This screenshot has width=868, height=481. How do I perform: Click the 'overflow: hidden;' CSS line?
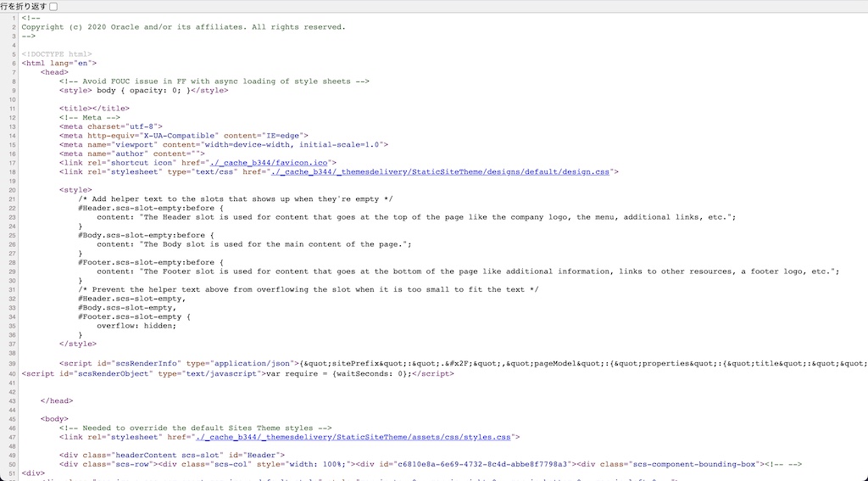(136, 326)
